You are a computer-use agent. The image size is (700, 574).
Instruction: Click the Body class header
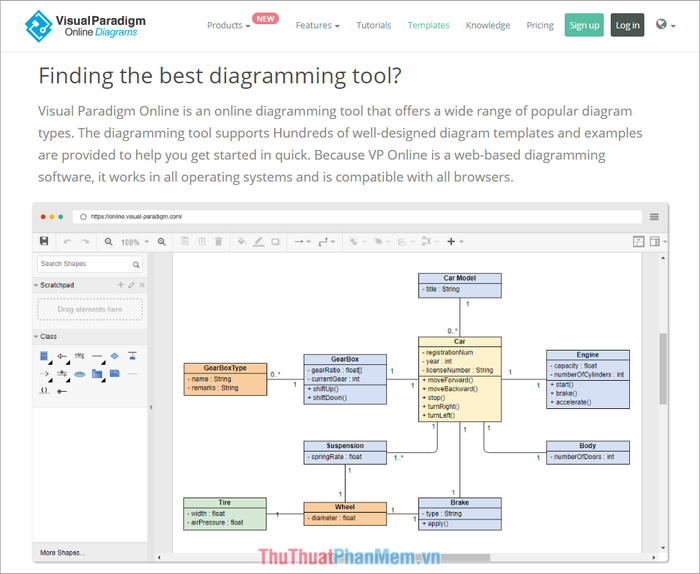pos(588,446)
